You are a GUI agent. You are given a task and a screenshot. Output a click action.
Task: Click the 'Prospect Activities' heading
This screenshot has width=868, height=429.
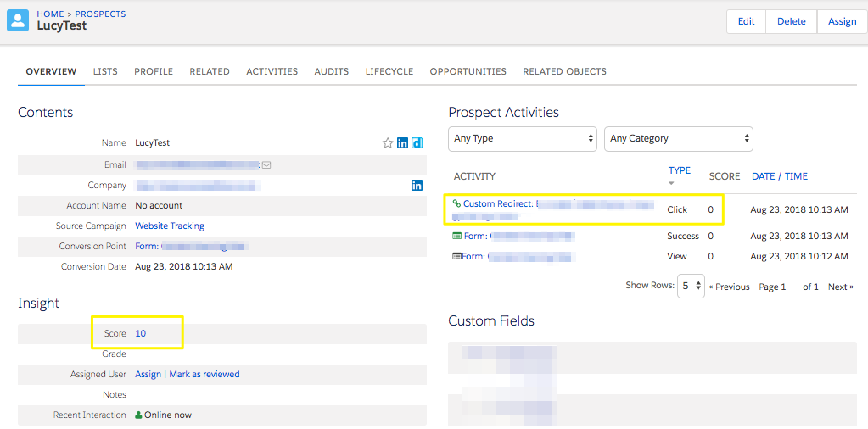coord(504,112)
